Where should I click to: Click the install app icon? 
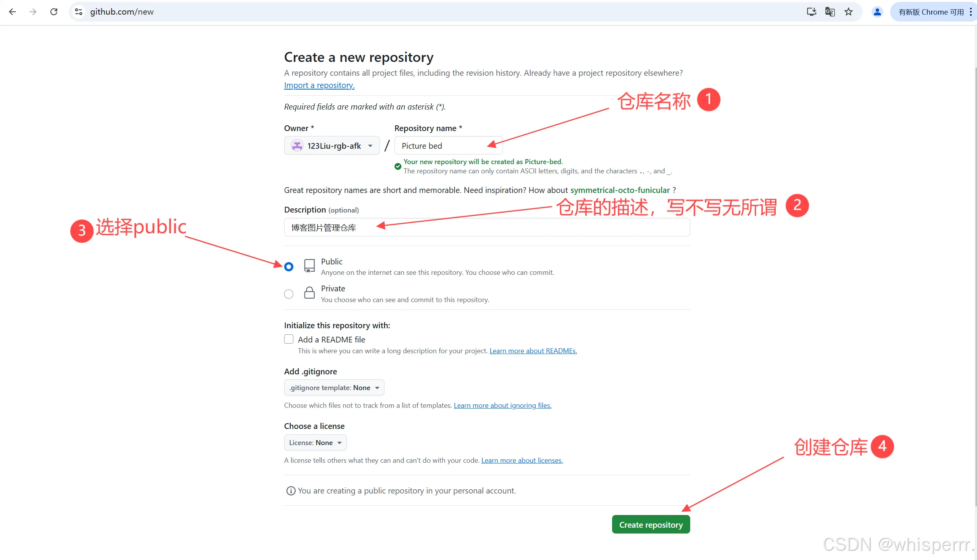pyautogui.click(x=812, y=12)
